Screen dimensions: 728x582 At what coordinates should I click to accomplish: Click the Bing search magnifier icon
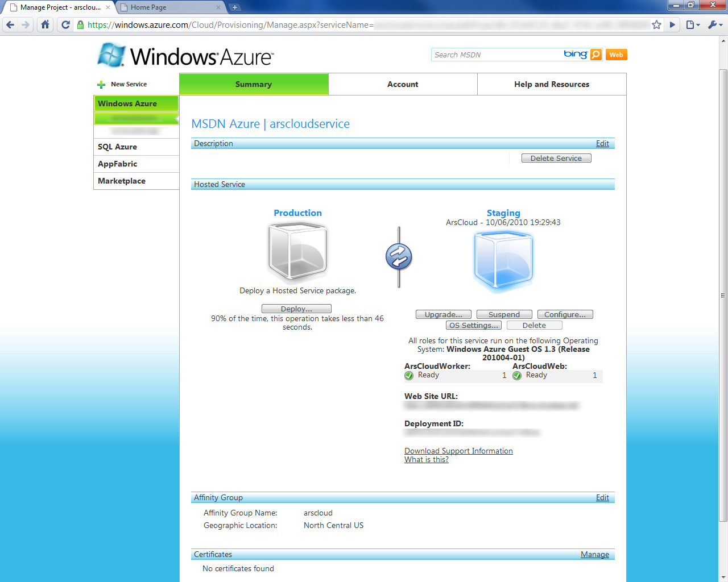[x=595, y=54]
